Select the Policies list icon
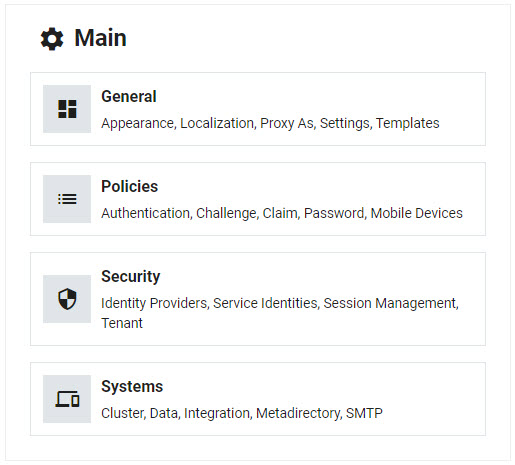The width and height of the screenshot is (515, 465). [x=67, y=199]
